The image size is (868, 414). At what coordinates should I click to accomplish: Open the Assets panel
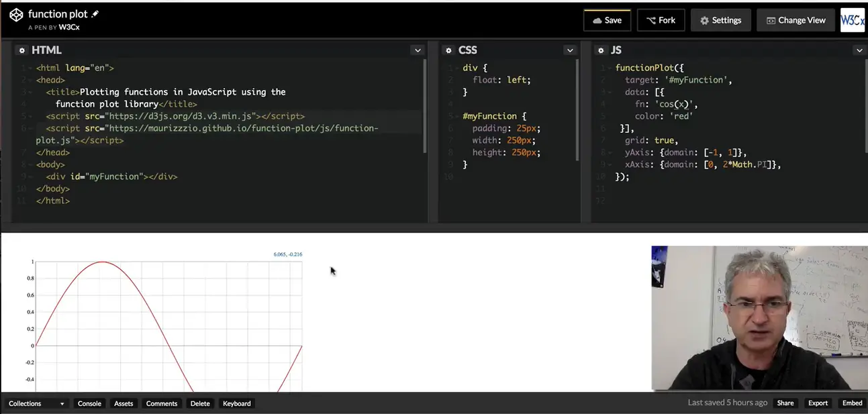[124, 403]
